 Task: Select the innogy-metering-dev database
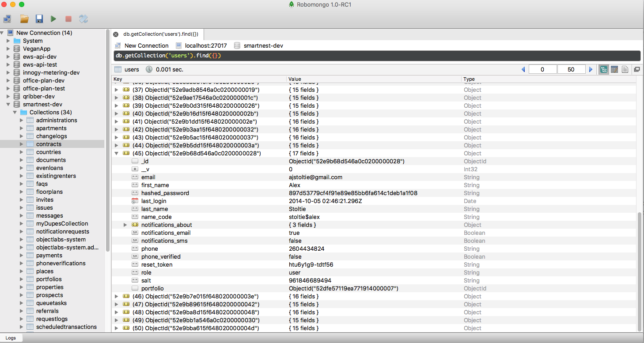(51, 72)
